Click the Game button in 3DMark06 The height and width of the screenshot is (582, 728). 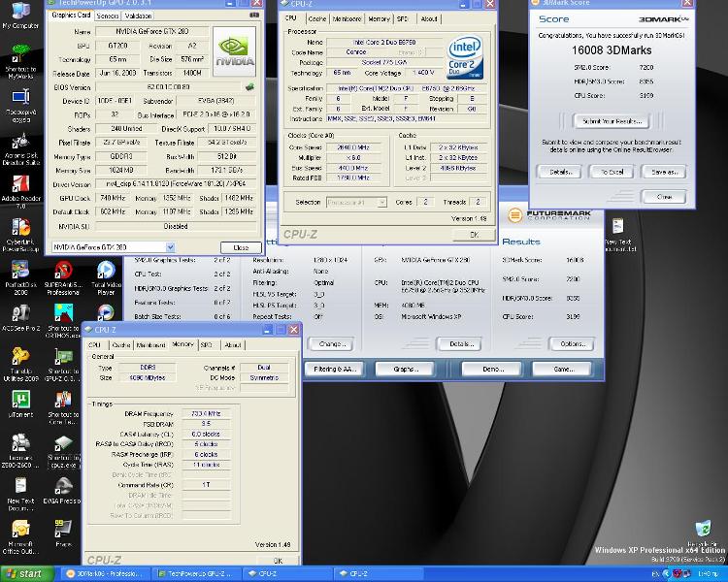click(563, 369)
